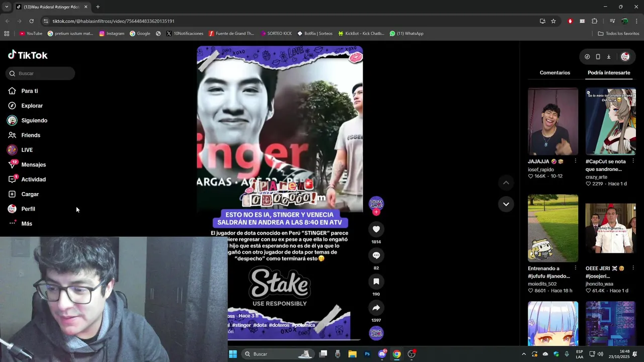Screen dimensions: 644x362
Task: Open Chrome media controls icon
Action: pos(612,21)
